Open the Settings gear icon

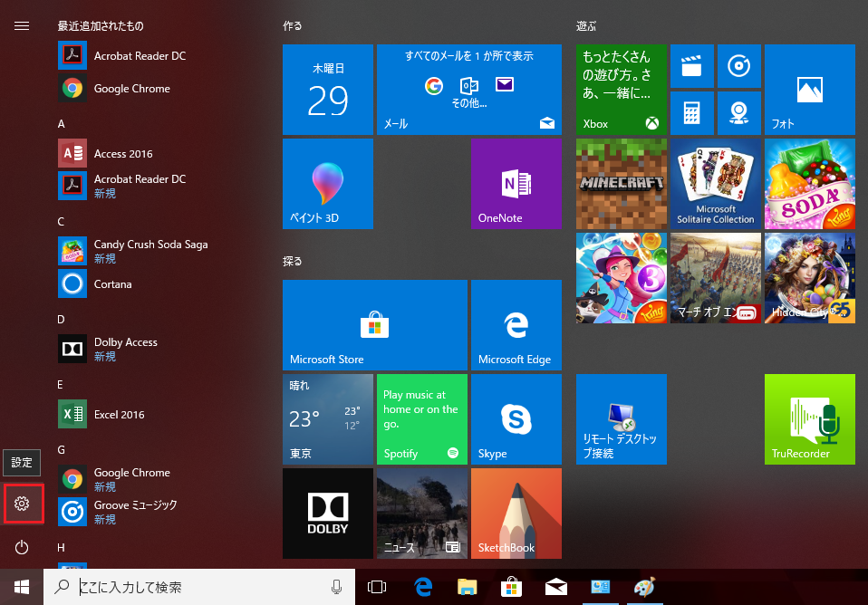click(x=22, y=504)
